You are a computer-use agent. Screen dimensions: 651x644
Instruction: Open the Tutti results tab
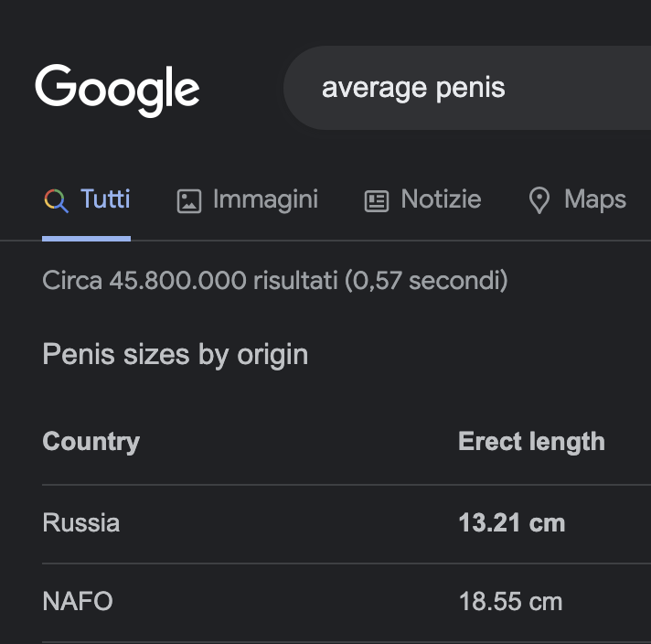[x=86, y=199]
